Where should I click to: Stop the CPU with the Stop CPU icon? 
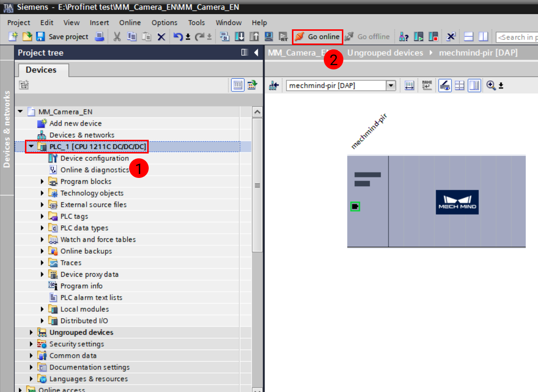433,37
